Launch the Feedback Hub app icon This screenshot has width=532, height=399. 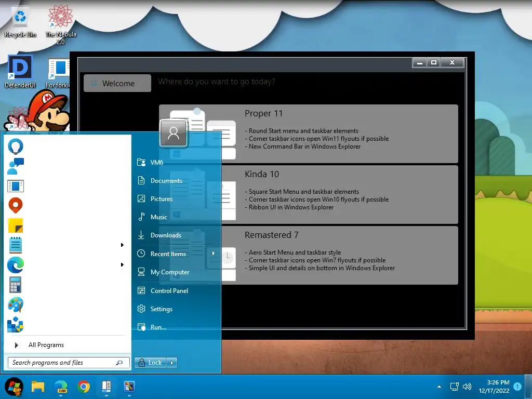(x=16, y=166)
